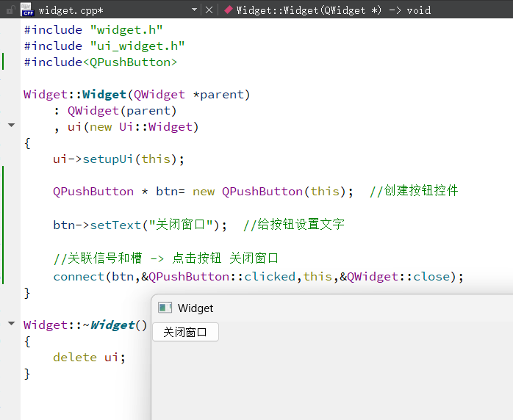Click the //关联信号和槽 comment line
The image size is (513, 420).
click(x=166, y=258)
